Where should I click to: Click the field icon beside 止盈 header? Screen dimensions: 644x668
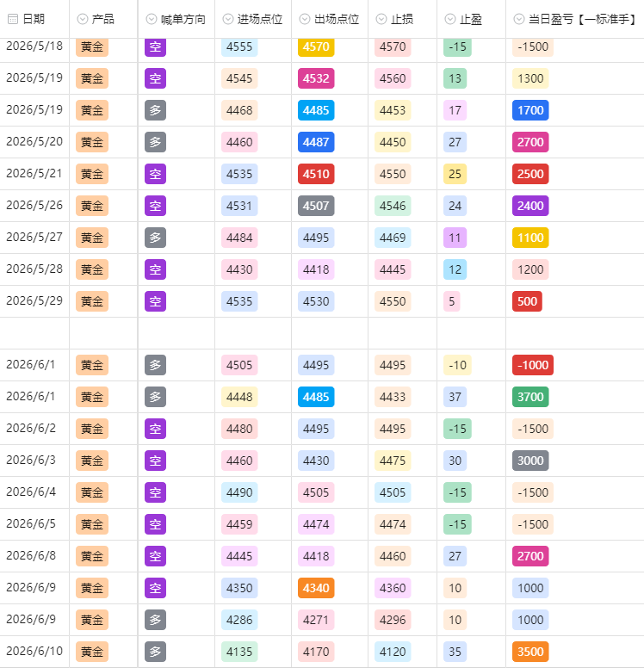450,19
